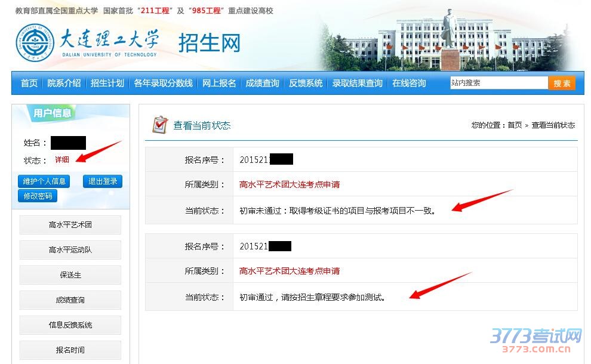Viewport: 591px width, 364px height.
Task: Open 院系介绍 in the navigation bar
Action: (64, 84)
